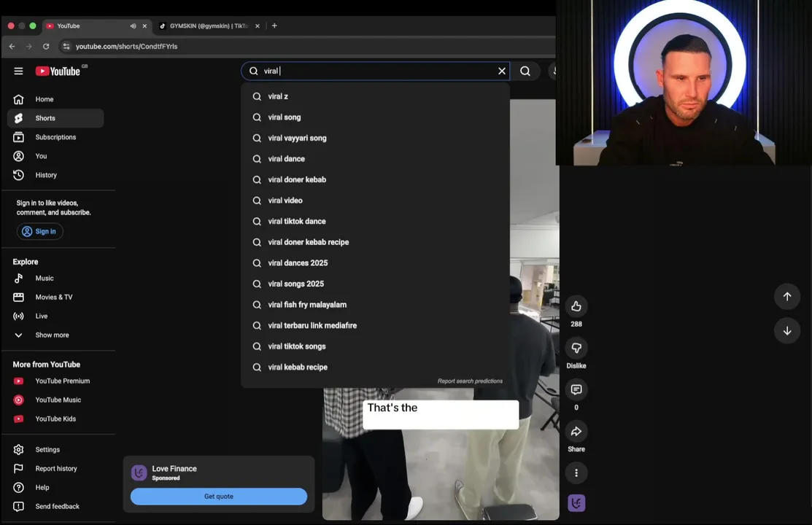Select suggestion 'viral vayyari song'
Screen dimensions: 812x525
tap(376, 138)
